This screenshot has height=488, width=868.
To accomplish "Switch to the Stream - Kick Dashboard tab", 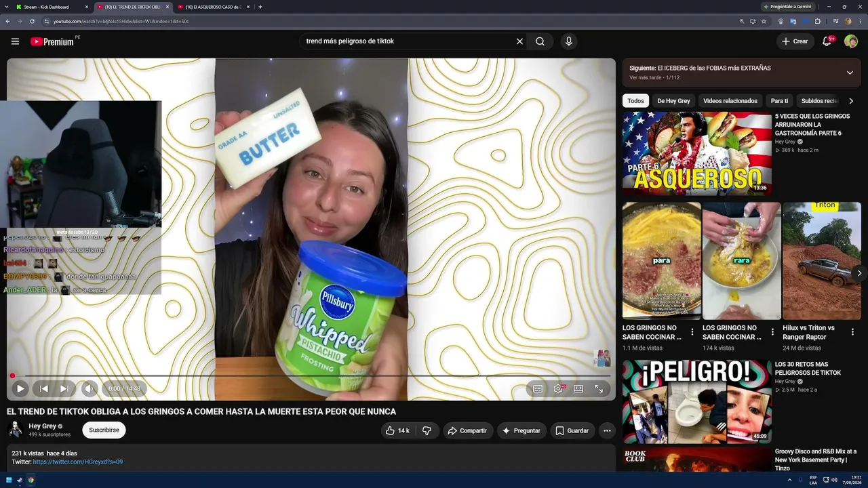I will click(x=47, y=7).
